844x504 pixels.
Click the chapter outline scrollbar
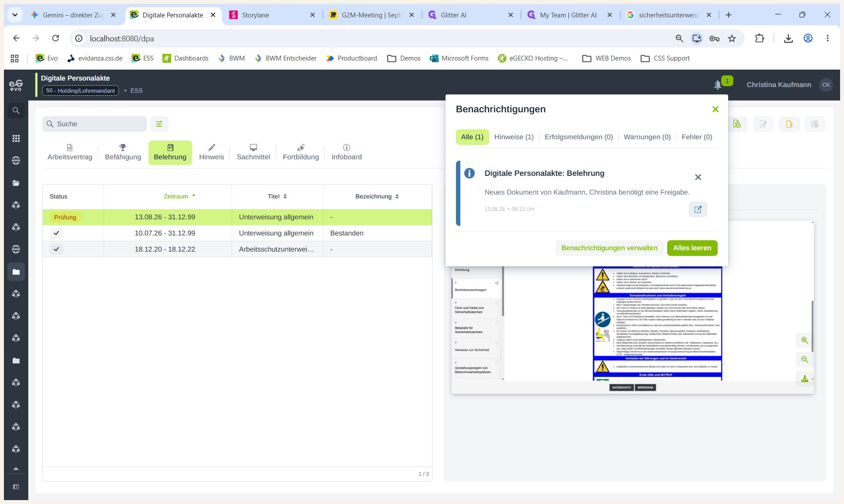[x=503, y=291]
